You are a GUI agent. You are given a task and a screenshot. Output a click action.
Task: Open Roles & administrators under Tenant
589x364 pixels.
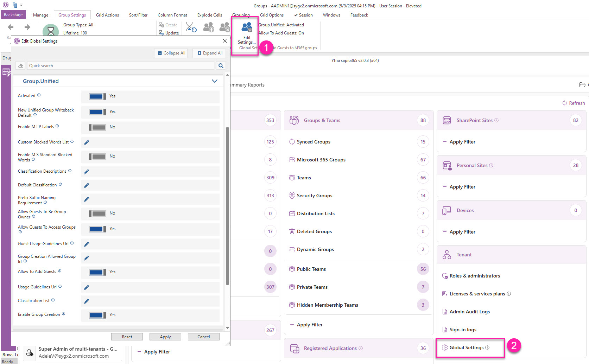tap(475, 276)
